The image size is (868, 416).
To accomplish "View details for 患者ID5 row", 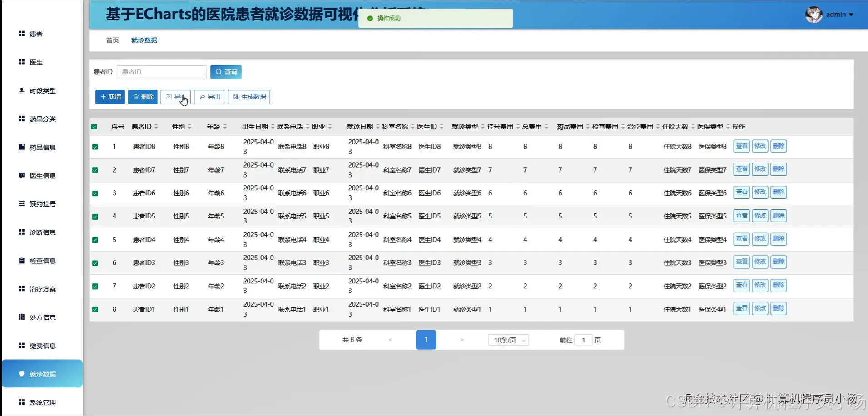I will (741, 216).
